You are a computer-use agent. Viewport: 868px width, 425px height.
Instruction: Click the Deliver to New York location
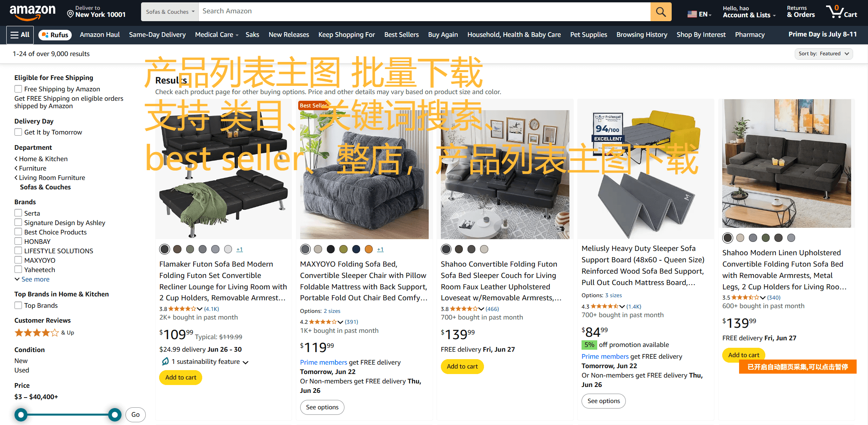96,12
